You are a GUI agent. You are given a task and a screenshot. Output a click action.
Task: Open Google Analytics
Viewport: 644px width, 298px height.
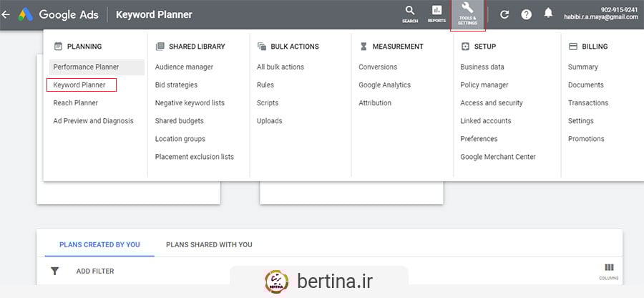coord(385,85)
